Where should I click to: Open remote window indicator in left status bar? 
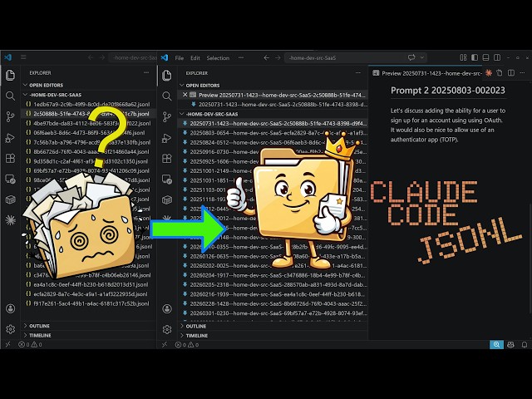pyautogui.click(x=7, y=344)
